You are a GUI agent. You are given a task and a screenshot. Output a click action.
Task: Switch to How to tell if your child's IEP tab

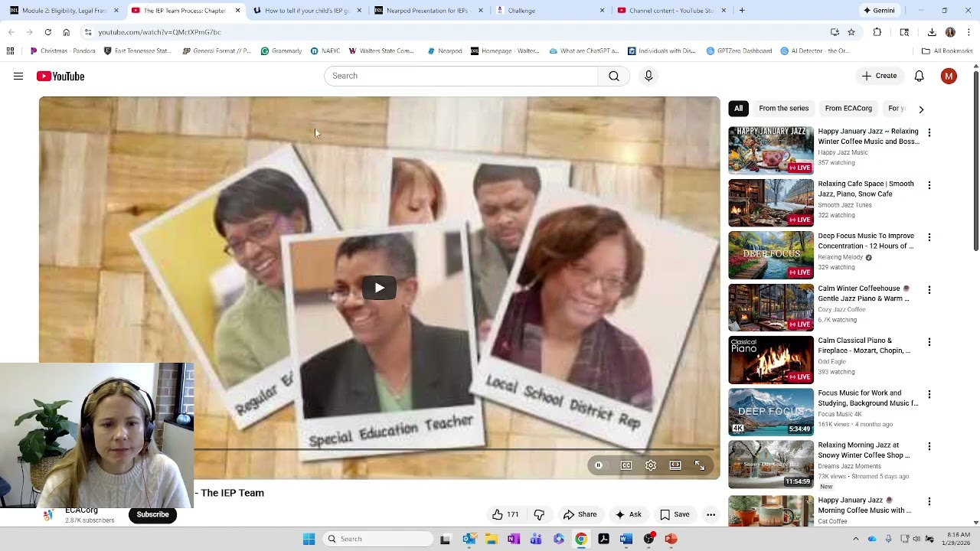[307, 11]
